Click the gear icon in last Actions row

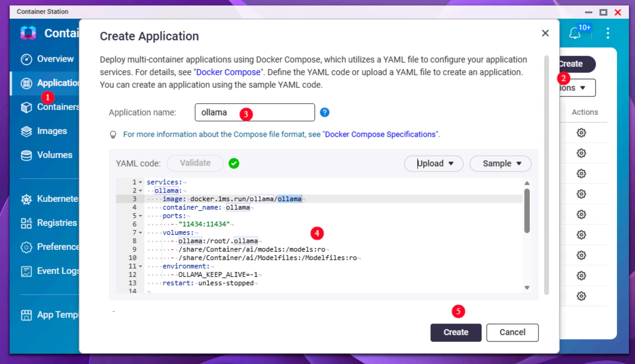(x=581, y=296)
